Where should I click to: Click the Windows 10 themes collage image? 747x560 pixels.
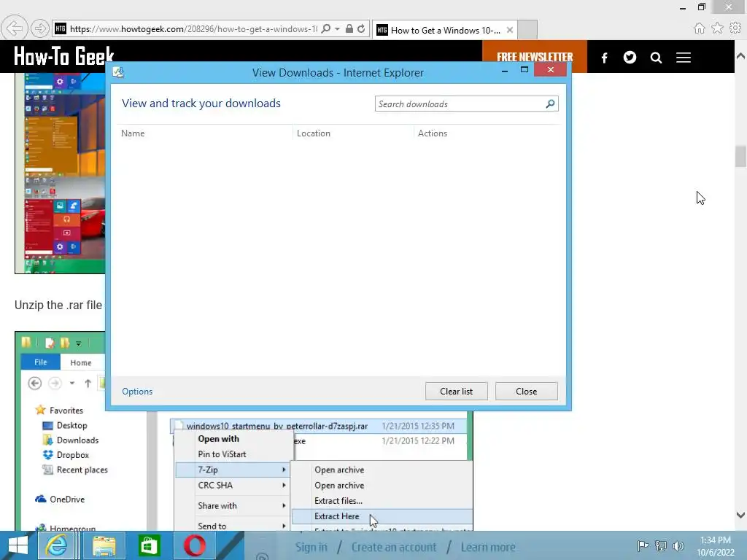coord(60,174)
